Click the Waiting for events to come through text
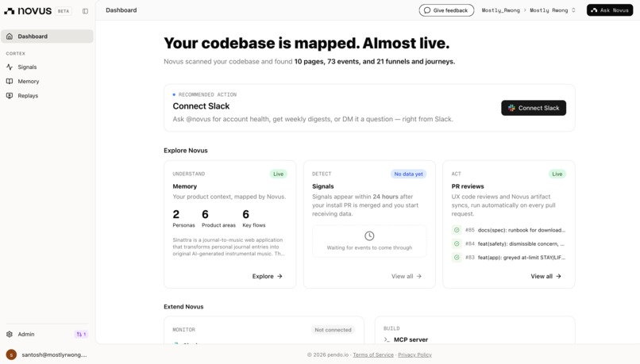640x364 pixels. (x=369, y=247)
